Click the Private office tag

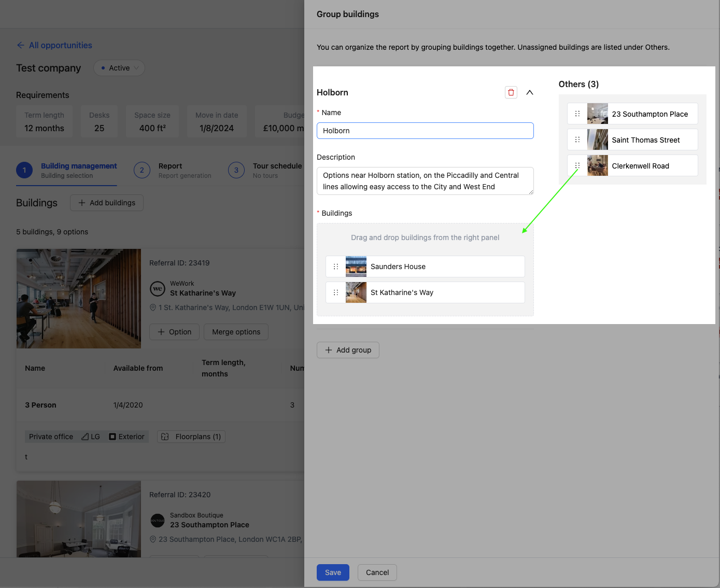coord(50,436)
